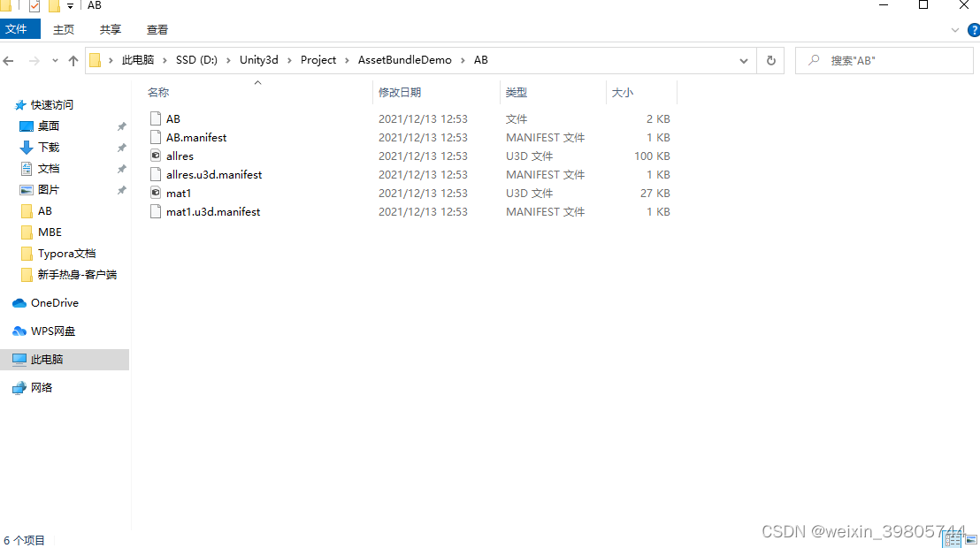Click the AB file's blank document icon

click(x=156, y=118)
